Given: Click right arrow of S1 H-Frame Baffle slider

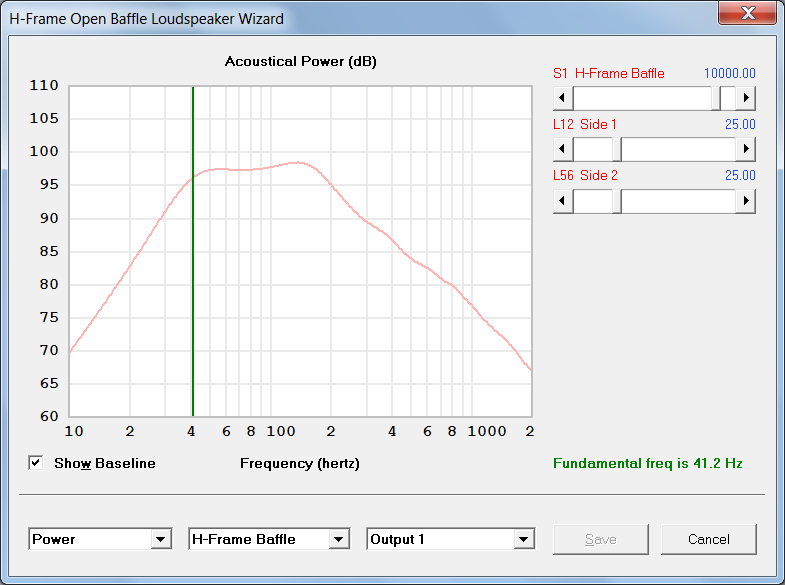Looking at the screenshot, I should (745, 98).
